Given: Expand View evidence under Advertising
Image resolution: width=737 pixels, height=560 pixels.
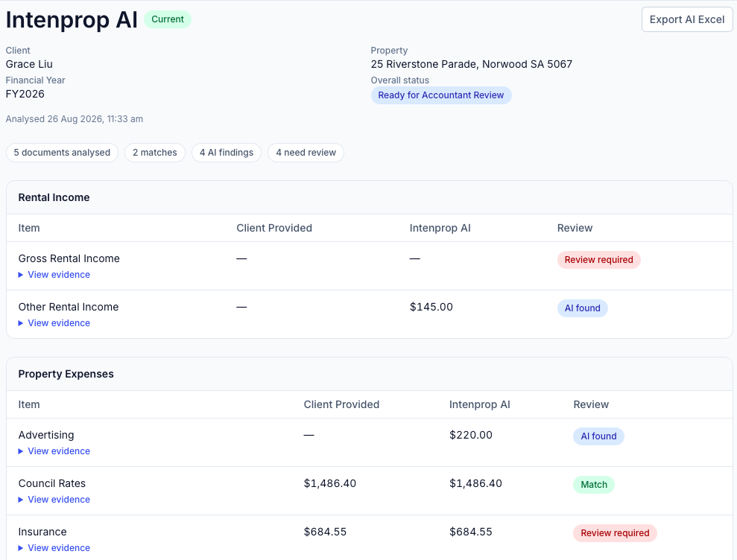Looking at the screenshot, I should 54,451.
